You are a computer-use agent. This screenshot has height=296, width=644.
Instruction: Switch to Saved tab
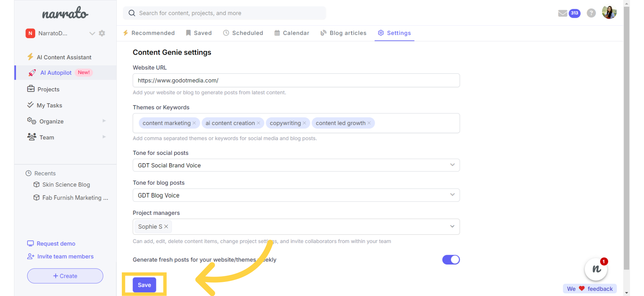coord(199,33)
